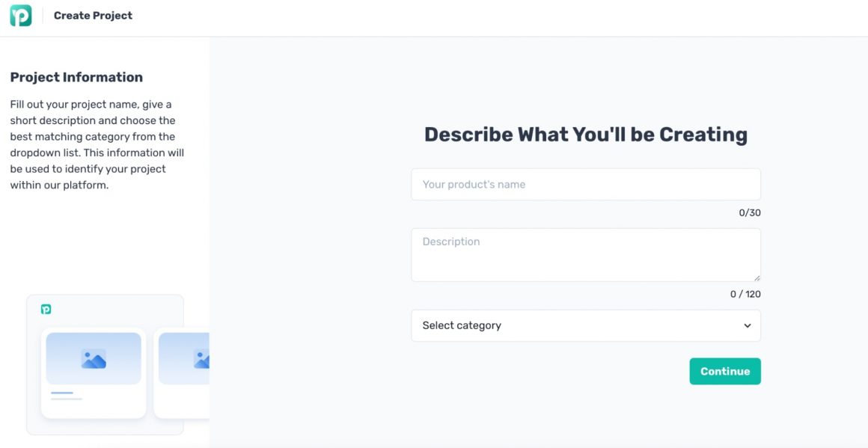
Task: Click the first thumbnail card in the illustration
Action: (x=93, y=374)
